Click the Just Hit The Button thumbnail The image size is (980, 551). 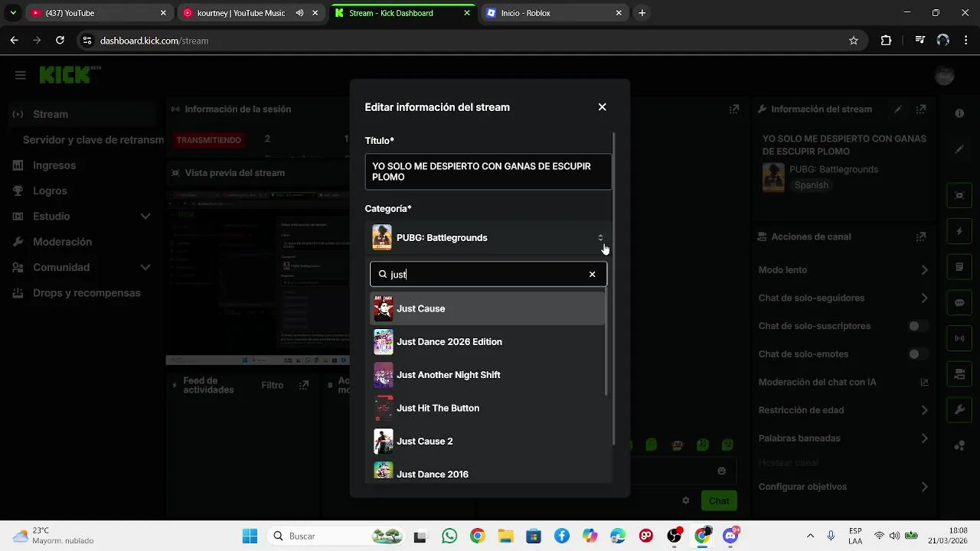coord(383,408)
